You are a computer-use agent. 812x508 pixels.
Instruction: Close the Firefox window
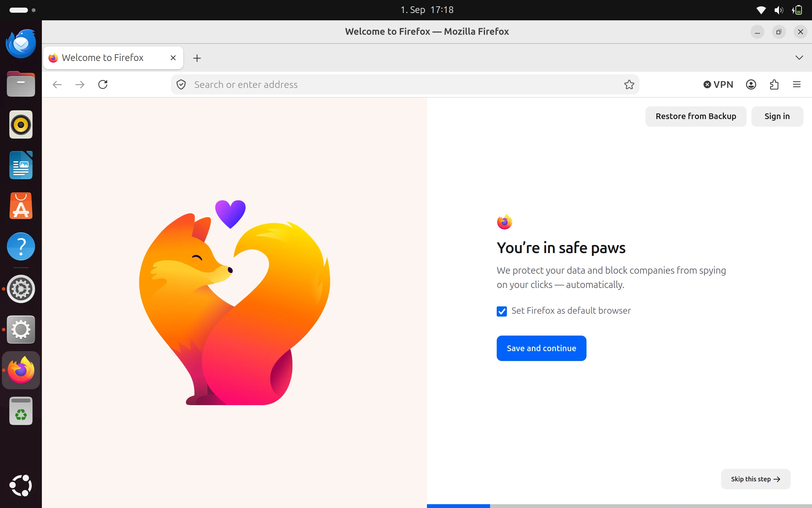pos(800,32)
